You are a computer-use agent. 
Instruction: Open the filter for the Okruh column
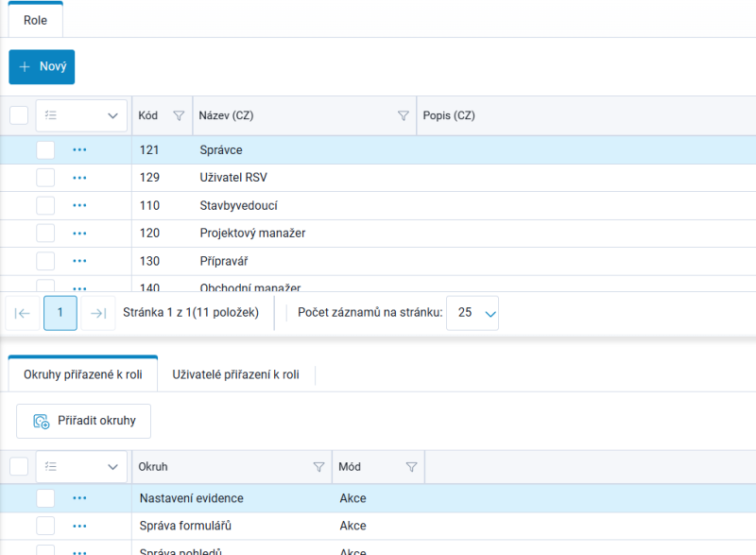point(318,467)
